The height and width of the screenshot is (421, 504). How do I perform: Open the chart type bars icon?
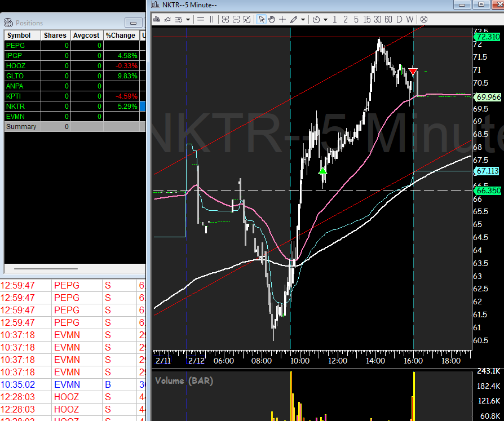[x=157, y=20]
